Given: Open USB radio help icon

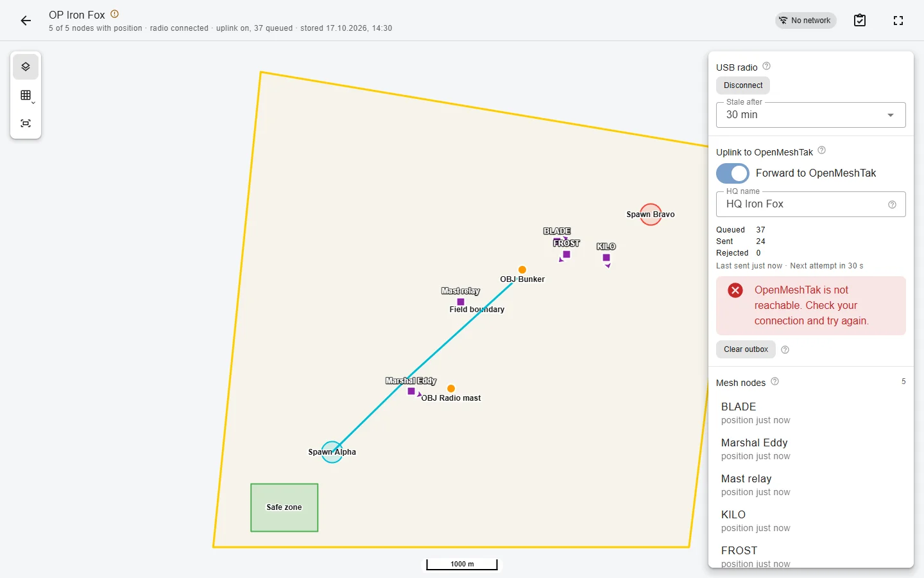Looking at the screenshot, I should tap(766, 66).
